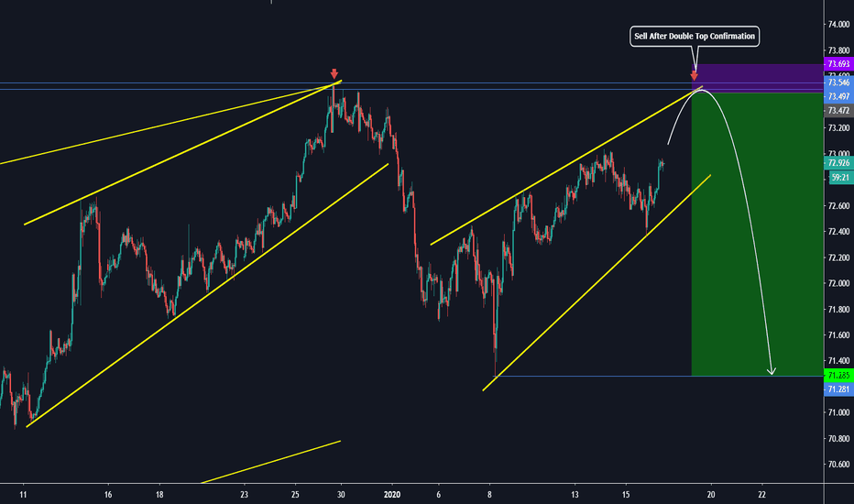
Task: Click the 73.472 gray price label
Action: pos(838,110)
